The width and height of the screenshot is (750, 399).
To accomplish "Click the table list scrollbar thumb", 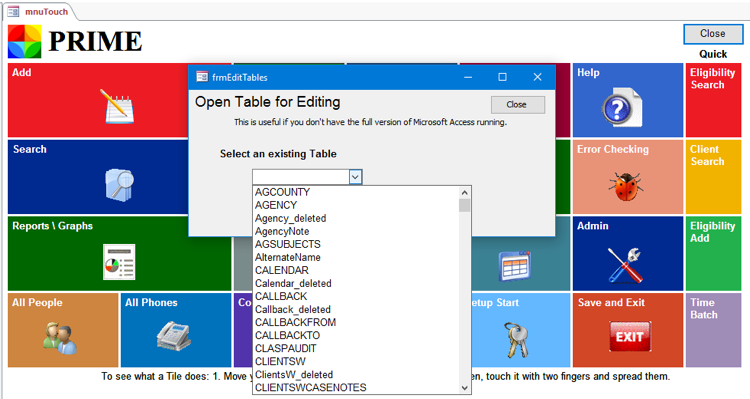I will pyautogui.click(x=464, y=205).
